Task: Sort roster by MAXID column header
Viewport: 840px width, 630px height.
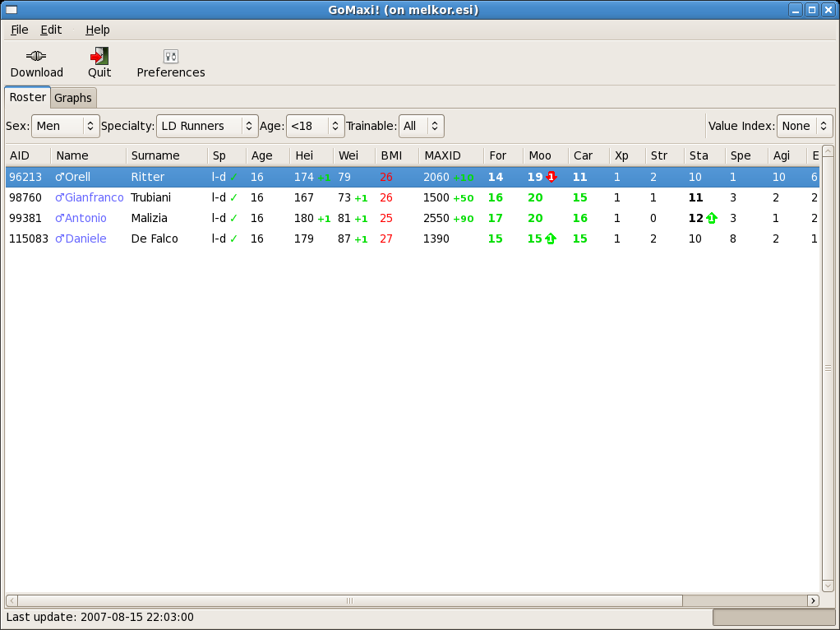Action: [x=442, y=155]
